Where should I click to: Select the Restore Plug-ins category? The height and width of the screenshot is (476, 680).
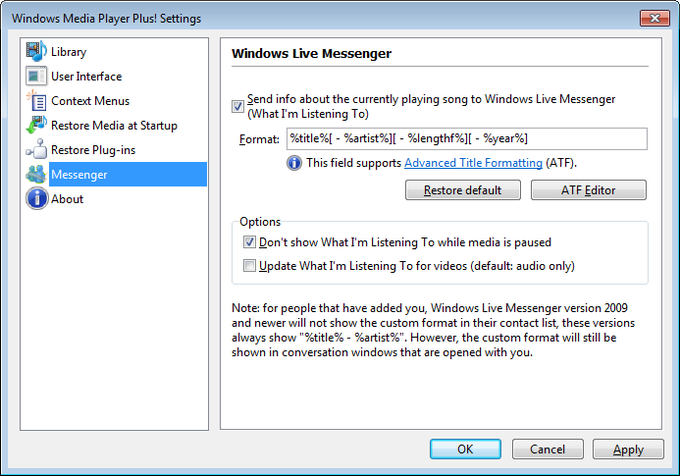tap(93, 150)
